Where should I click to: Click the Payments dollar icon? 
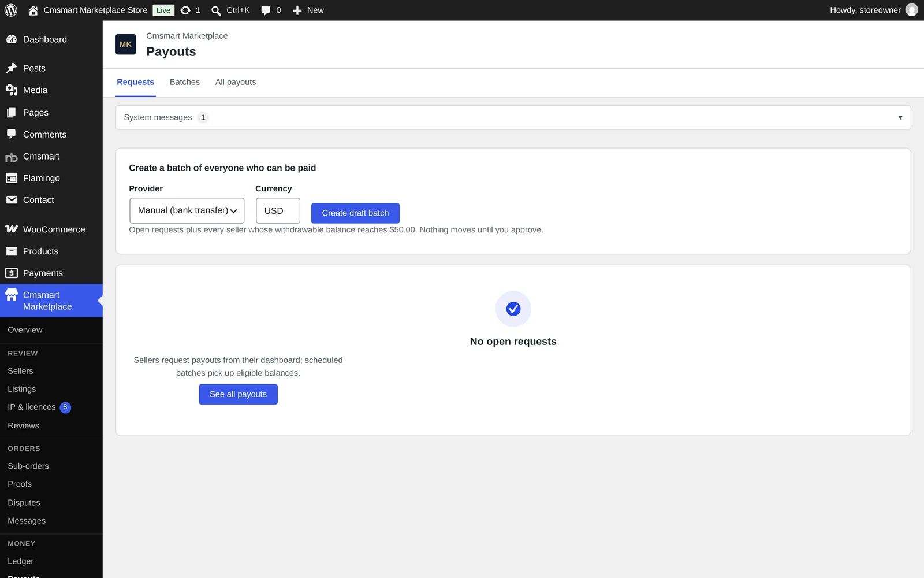point(12,273)
